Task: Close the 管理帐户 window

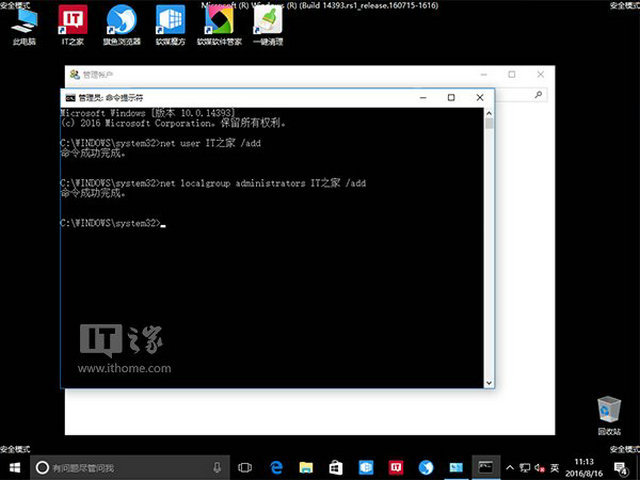Action: click(540, 74)
